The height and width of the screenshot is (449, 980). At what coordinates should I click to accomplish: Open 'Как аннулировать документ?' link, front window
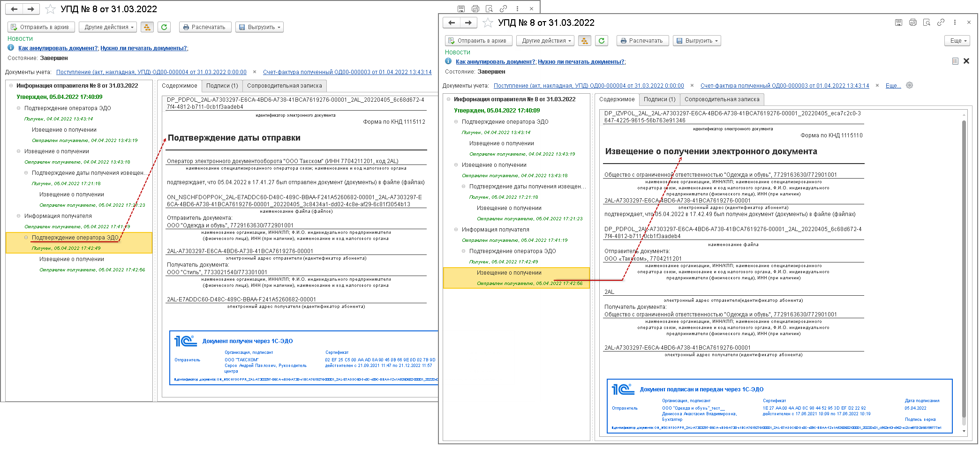pyautogui.click(x=495, y=62)
